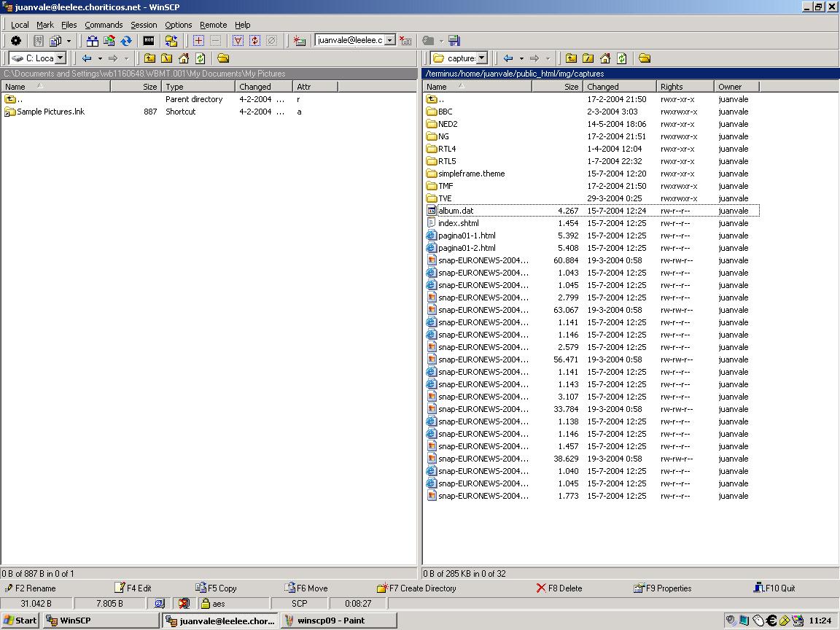840x630 pixels.
Task: Open local directory bookmark folder icon
Action: point(223,58)
